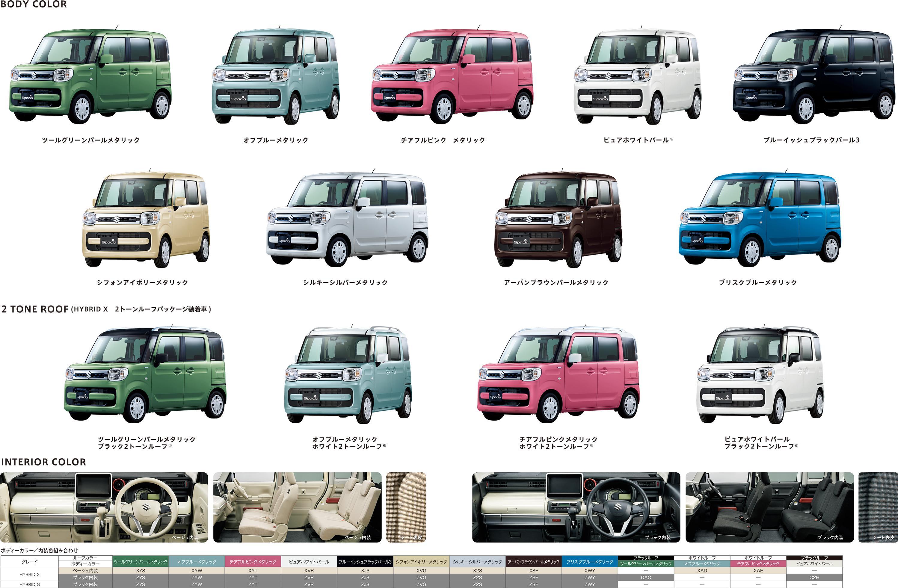Screen dimensions: 898x588
Task: Click caption オフブルーメタリック under top-row blue car
Action: pos(276,140)
